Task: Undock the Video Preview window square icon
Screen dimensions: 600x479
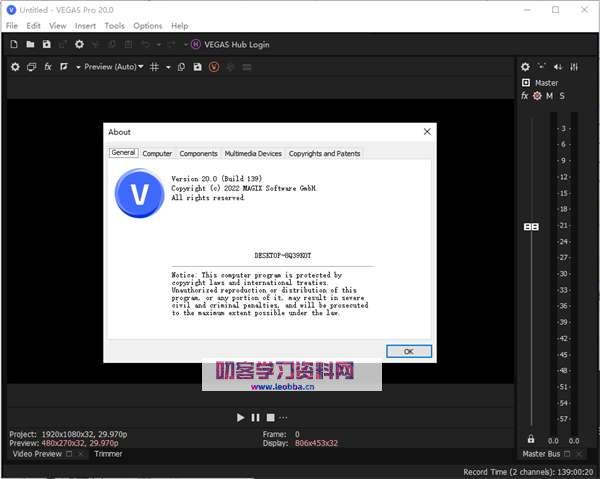Action: coord(69,454)
